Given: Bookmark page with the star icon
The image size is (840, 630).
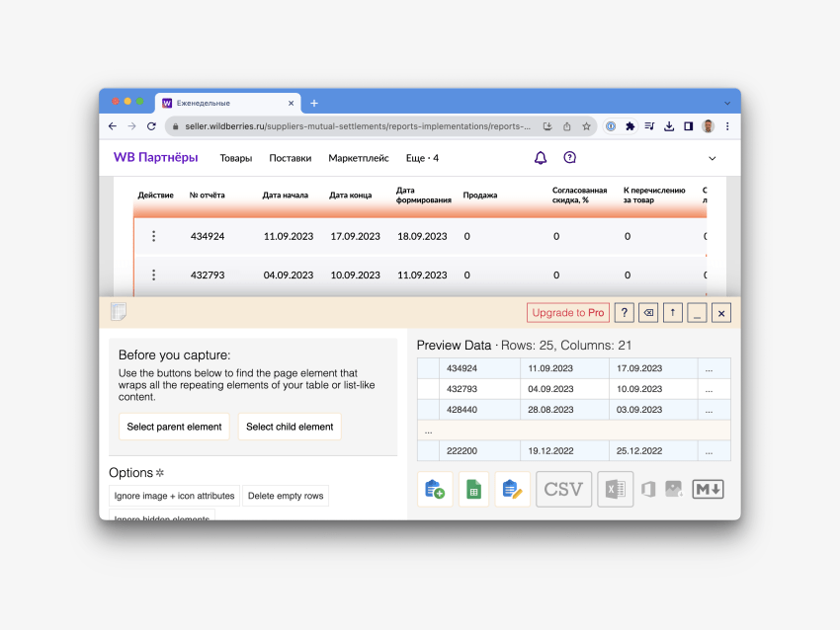Looking at the screenshot, I should pos(587,126).
